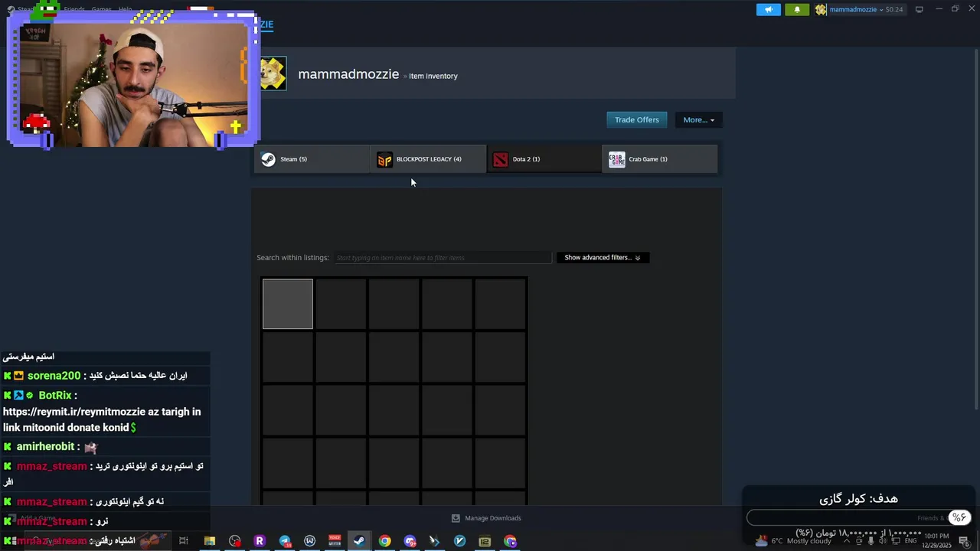
Task: Select the Steam (5) inventory tab
Action: [312, 159]
